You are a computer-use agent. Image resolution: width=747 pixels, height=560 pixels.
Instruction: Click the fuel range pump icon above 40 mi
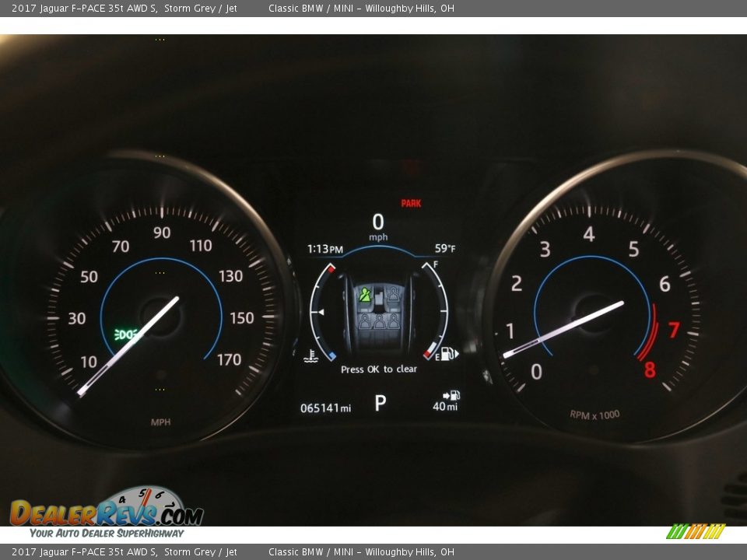point(451,395)
